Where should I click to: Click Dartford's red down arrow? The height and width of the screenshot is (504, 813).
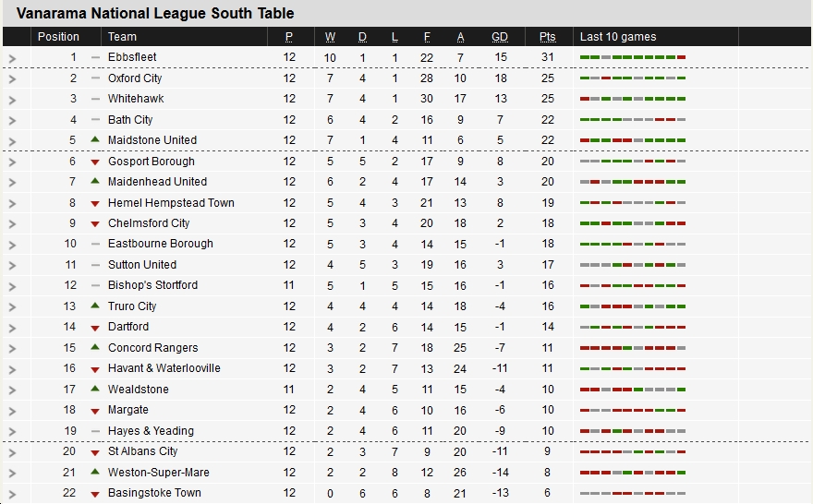pyautogui.click(x=95, y=328)
